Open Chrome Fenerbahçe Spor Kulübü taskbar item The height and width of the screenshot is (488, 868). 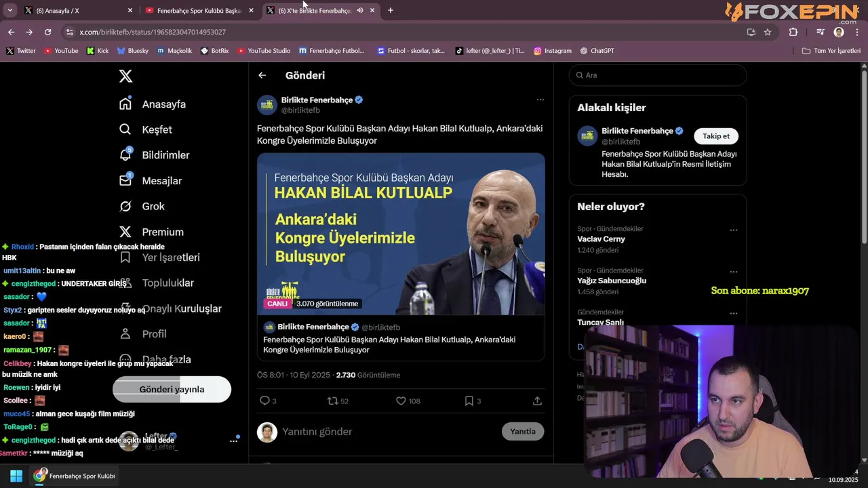click(75, 476)
